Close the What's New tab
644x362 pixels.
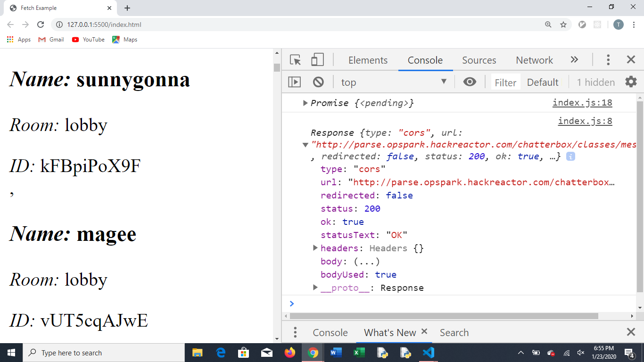pos(424,331)
